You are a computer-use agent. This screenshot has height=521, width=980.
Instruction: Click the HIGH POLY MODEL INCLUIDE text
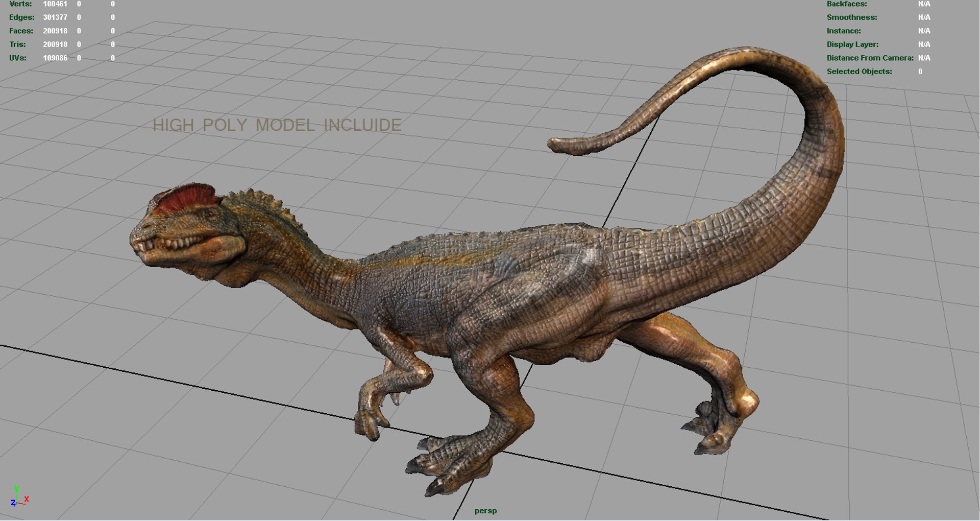click(277, 125)
